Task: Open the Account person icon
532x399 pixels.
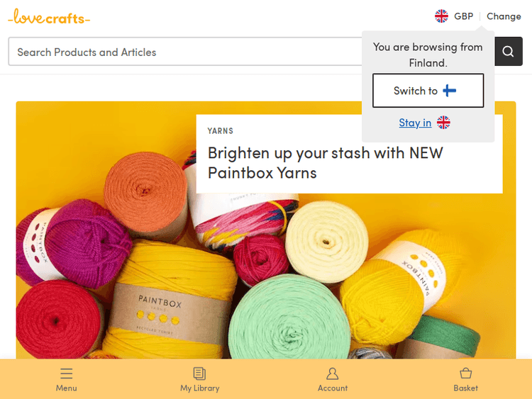Action: (x=333, y=373)
